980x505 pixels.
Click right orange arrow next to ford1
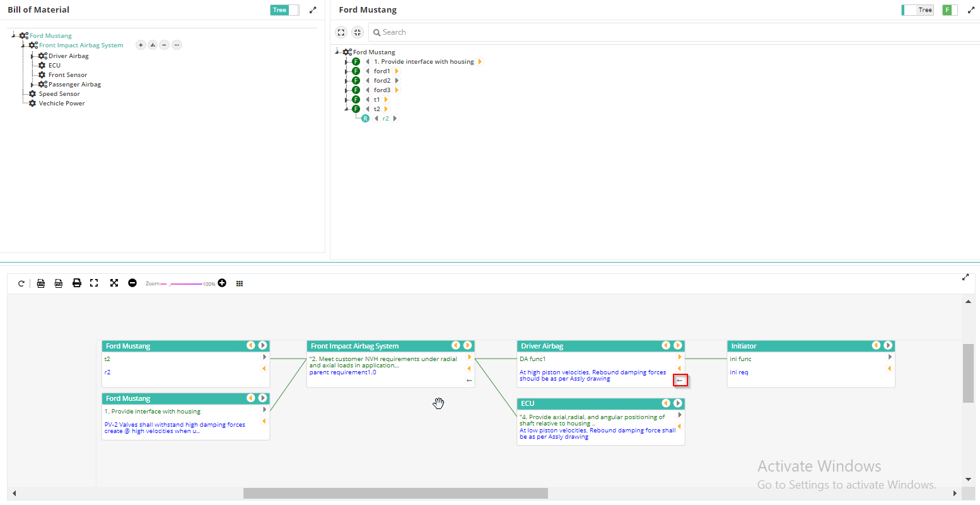(x=397, y=71)
